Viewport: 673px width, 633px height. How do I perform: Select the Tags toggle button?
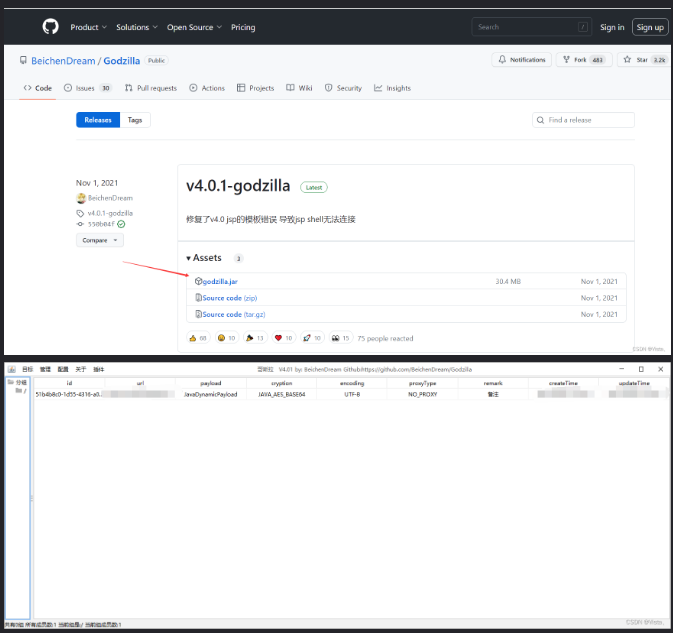pyautogui.click(x=135, y=120)
